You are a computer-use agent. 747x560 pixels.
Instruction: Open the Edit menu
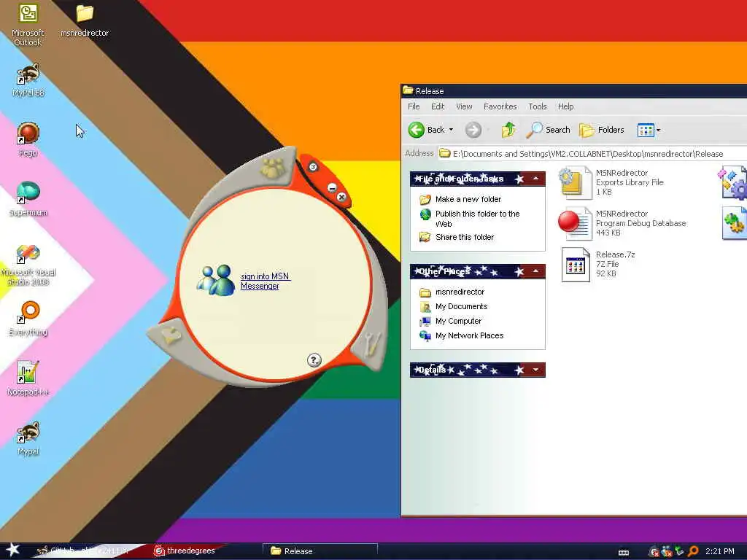[438, 106]
